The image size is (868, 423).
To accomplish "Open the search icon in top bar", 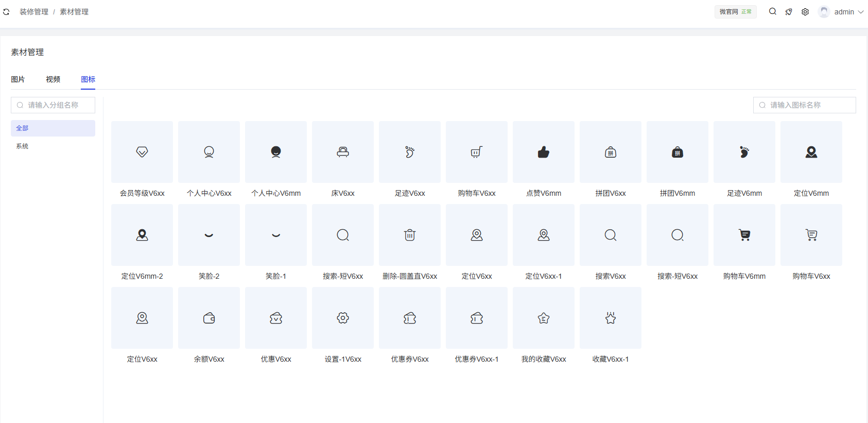I will pyautogui.click(x=772, y=11).
